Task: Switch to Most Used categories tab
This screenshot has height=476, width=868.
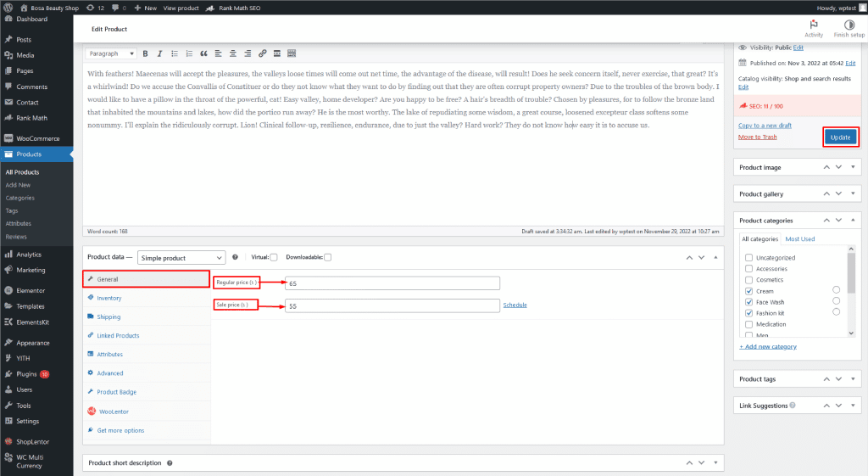Action: pos(799,239)
